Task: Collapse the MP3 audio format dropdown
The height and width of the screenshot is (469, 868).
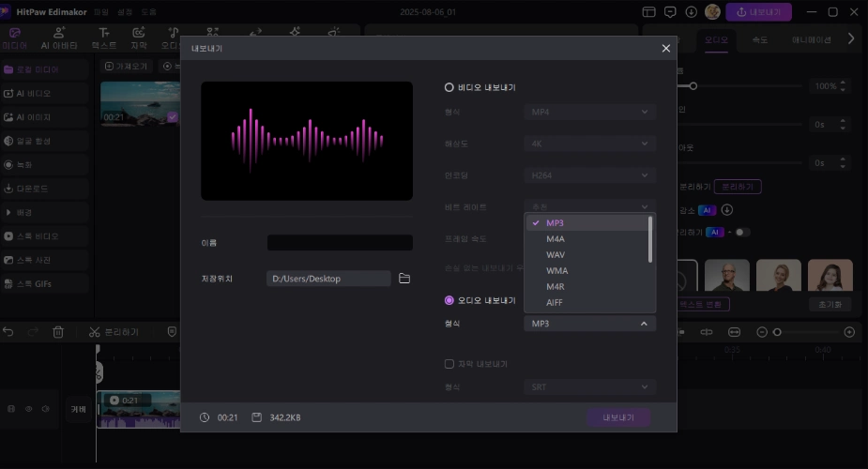Action: (x=589, y=324)
